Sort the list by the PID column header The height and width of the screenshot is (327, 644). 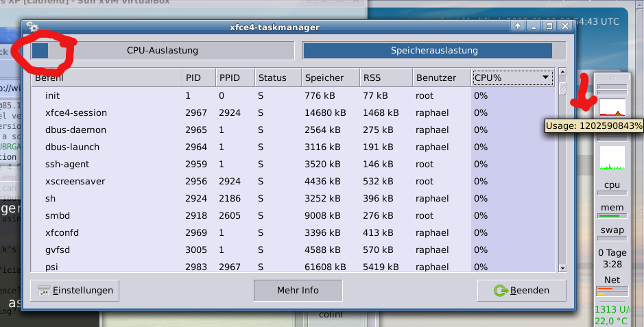(198, 77)
